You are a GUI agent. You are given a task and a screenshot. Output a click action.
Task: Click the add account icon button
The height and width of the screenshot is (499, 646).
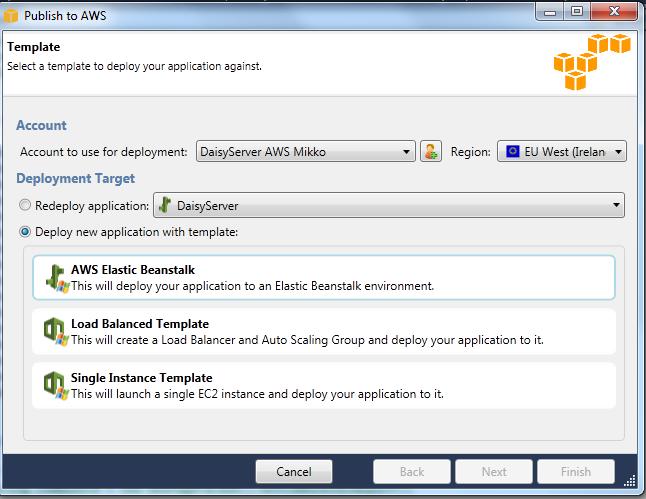431,151
